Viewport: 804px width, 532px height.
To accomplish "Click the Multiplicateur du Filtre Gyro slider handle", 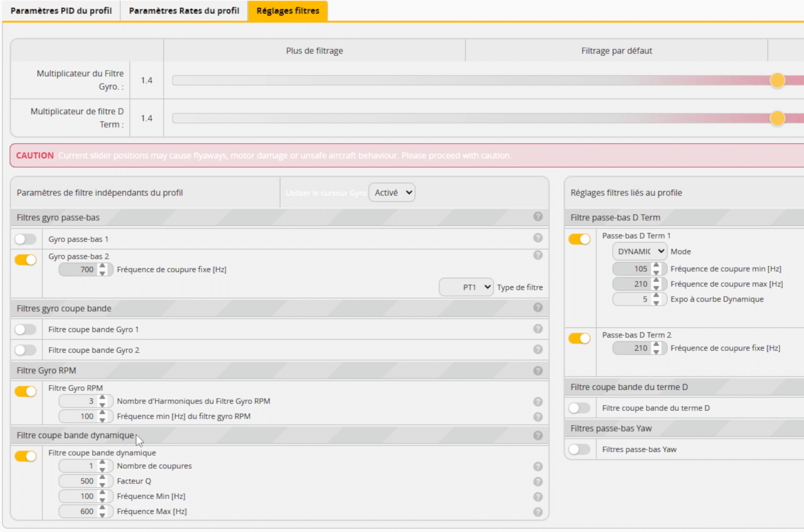I will tap(777, 80).
